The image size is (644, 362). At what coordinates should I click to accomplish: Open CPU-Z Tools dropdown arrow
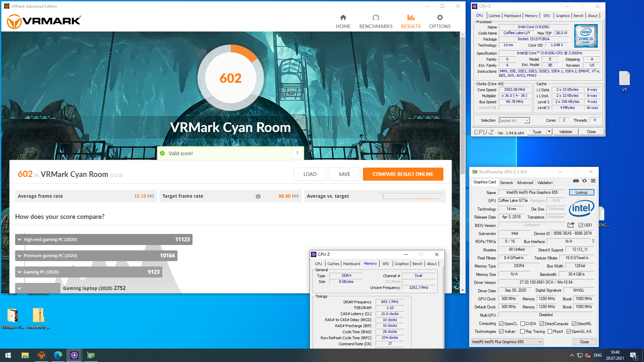click(549, 132)
